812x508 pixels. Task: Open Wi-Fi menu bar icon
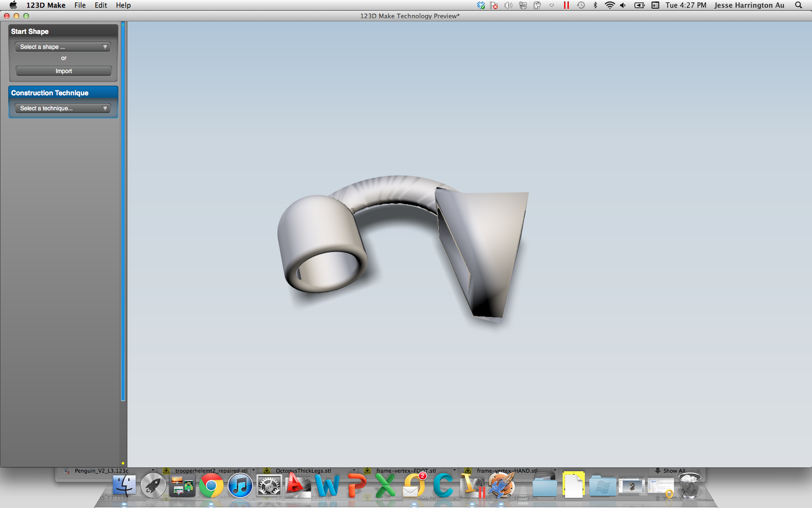point(610,5)
